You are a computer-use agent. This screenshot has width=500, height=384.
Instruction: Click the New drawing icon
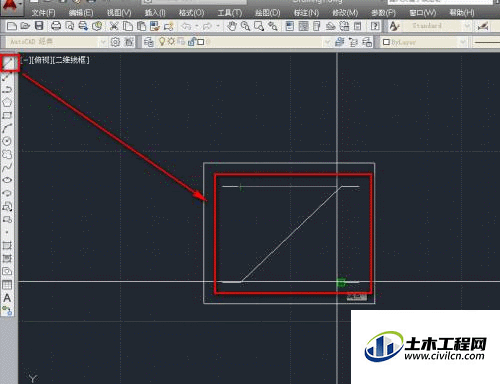pos(12,26)
